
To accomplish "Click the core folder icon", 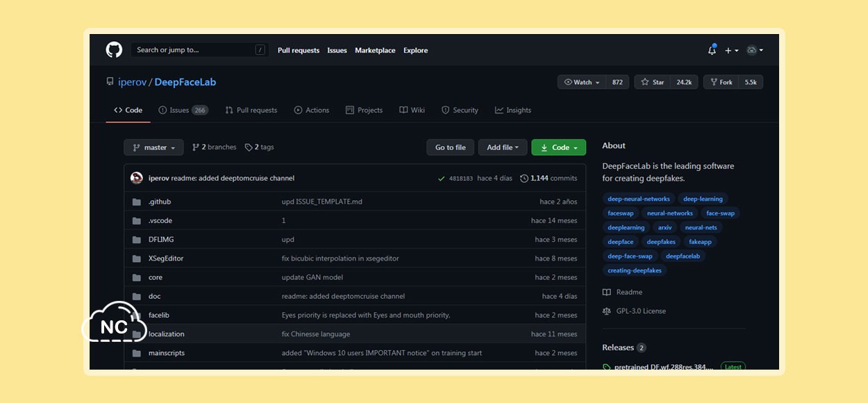I will point(136,277).
